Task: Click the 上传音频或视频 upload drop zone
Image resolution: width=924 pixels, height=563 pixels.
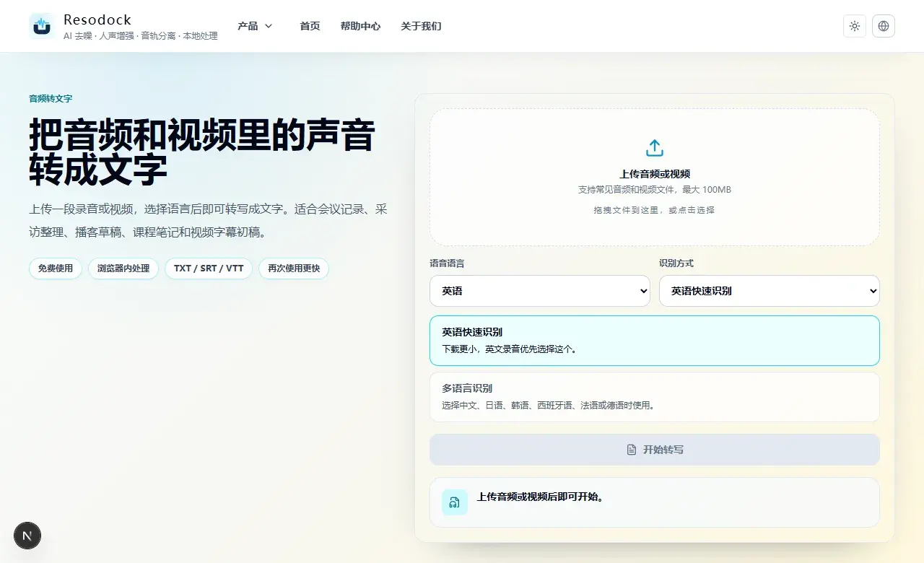Action: click(x=655, y=177)
